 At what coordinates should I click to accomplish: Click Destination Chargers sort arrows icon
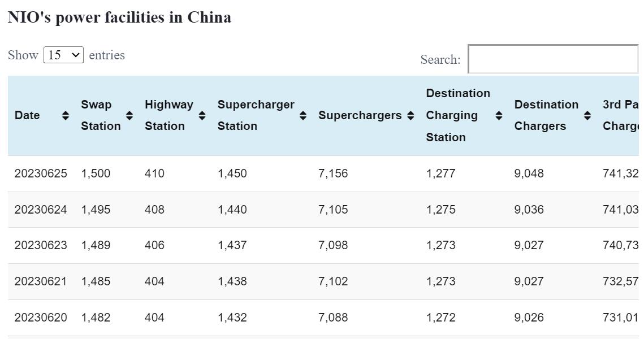click(x=587, y=115)
